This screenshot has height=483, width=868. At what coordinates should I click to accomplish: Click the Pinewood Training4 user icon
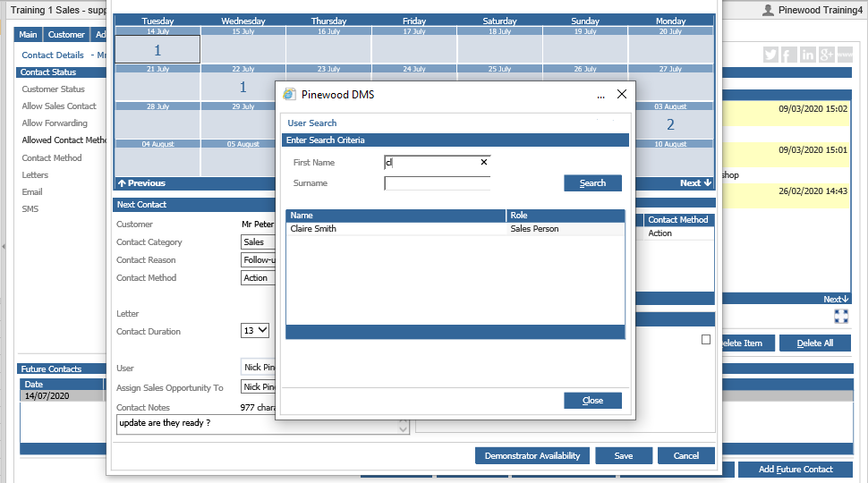pos(768,10)
